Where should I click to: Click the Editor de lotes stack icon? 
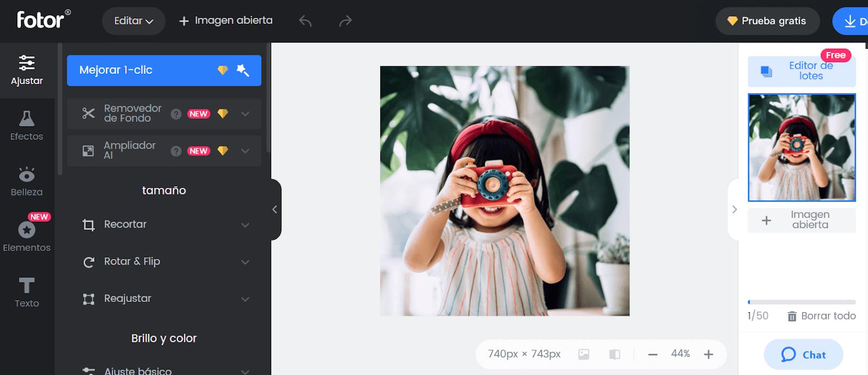pyautogui.click(x=766, y=71)
